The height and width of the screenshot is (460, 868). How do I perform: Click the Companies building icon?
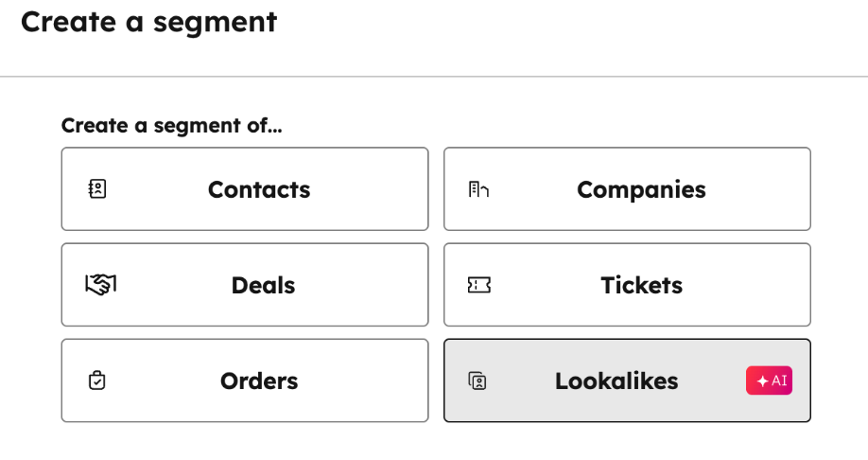pos(478,189)
